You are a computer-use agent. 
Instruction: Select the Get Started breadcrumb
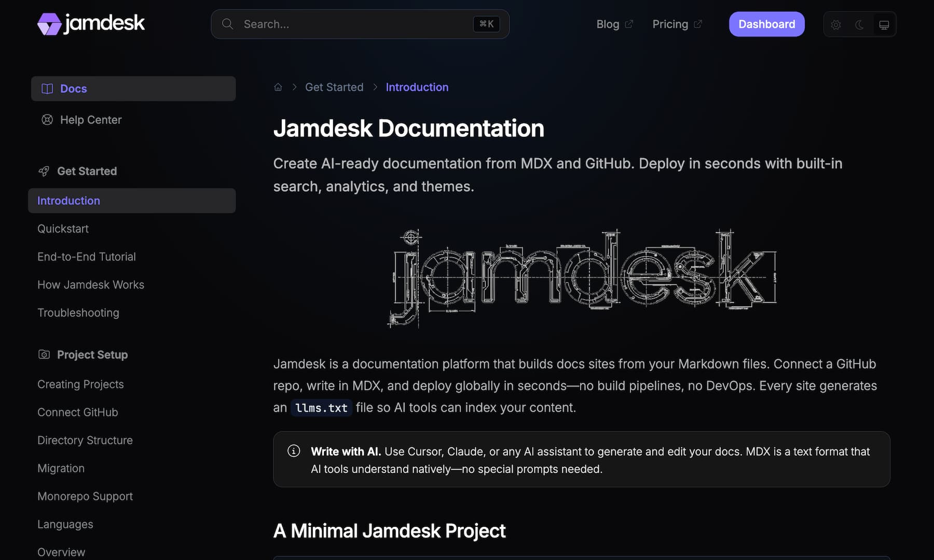point(334,87)
